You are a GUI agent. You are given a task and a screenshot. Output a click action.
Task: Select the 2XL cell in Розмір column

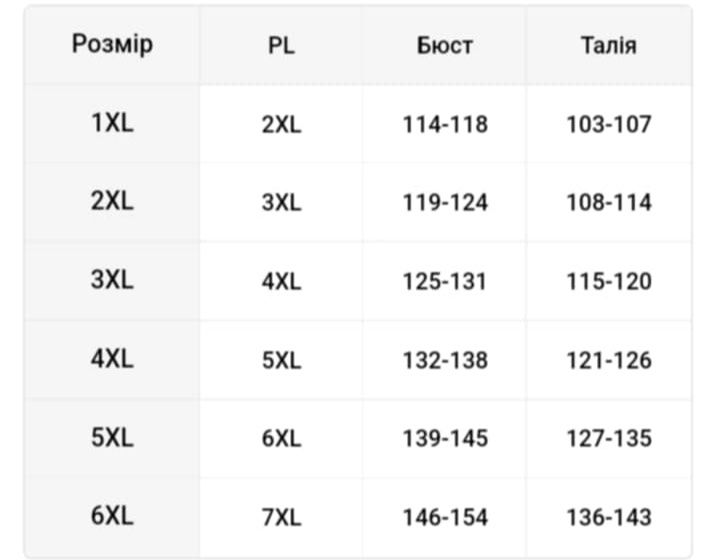[112, 201]
